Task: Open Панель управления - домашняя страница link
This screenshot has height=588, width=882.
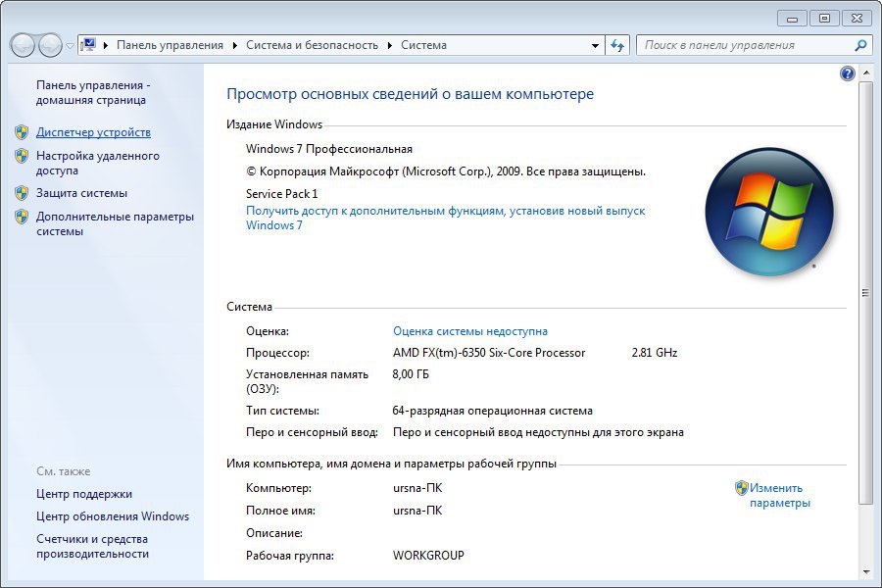Action: click(x=93, y=92)
